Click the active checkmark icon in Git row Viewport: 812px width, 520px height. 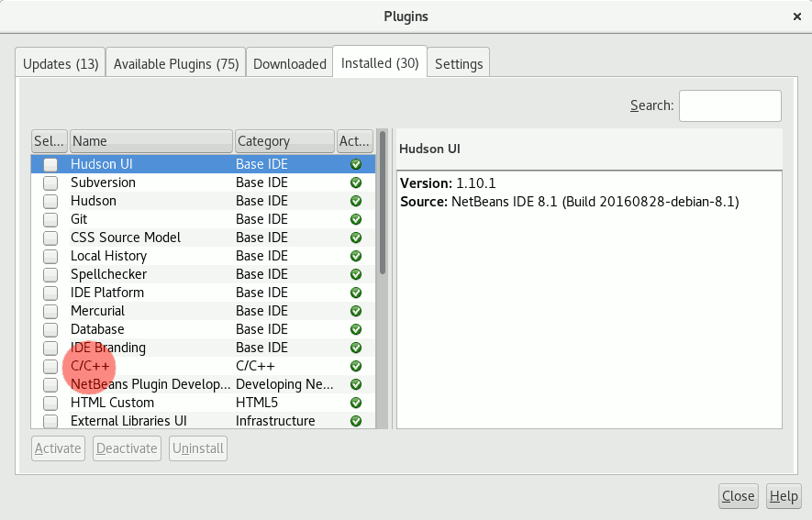click(356, 219)
